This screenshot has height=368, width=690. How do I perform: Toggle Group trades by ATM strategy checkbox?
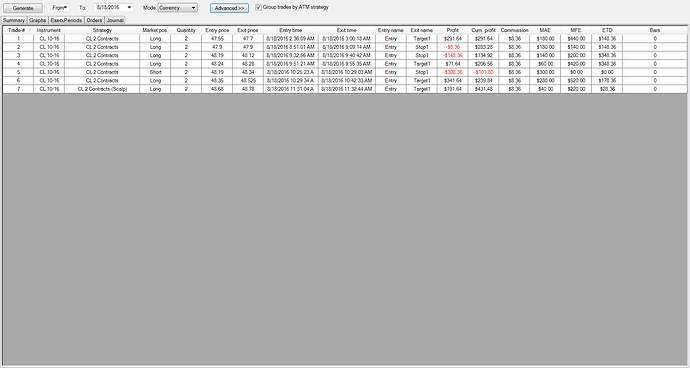click(x=258, y=7)
